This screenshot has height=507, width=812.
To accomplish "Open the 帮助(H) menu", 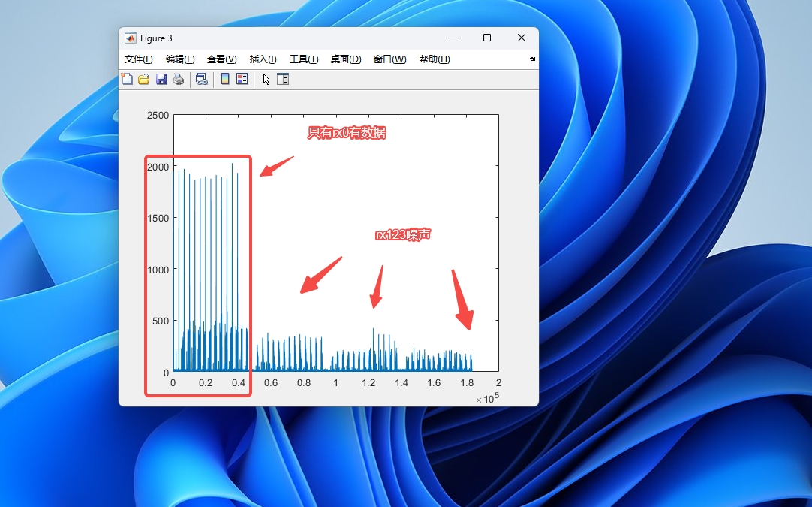I will click(x=435, y=59).
